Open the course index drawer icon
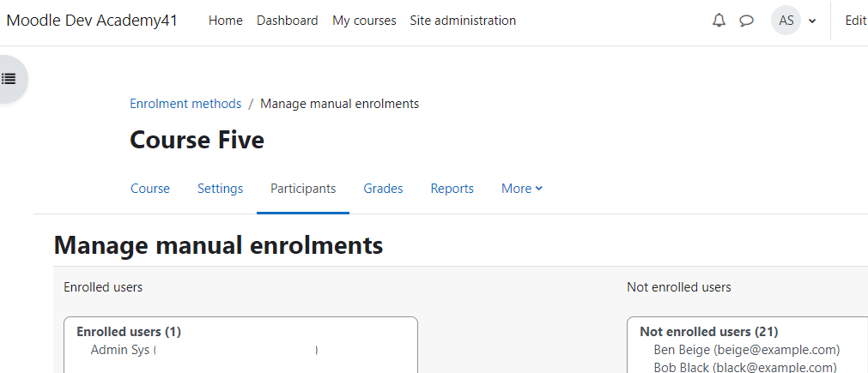 [9, 79]
